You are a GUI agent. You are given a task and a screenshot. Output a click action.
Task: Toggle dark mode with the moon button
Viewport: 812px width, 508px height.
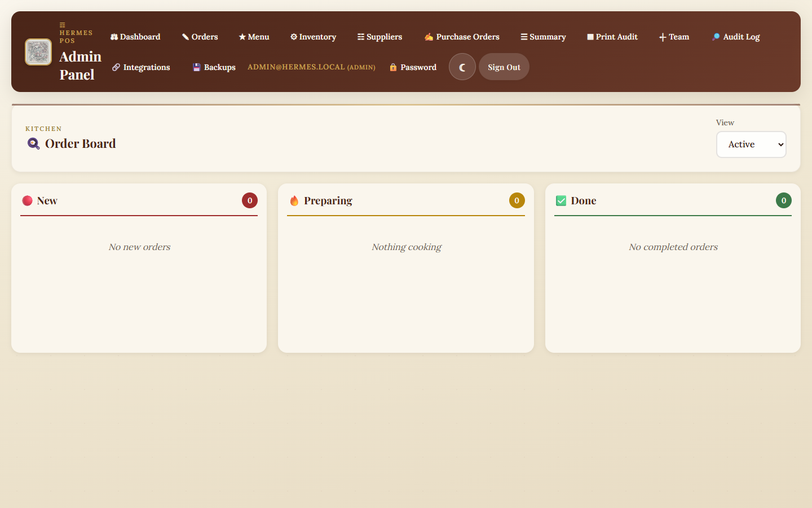pyautogui.click(x=462, y=67)
